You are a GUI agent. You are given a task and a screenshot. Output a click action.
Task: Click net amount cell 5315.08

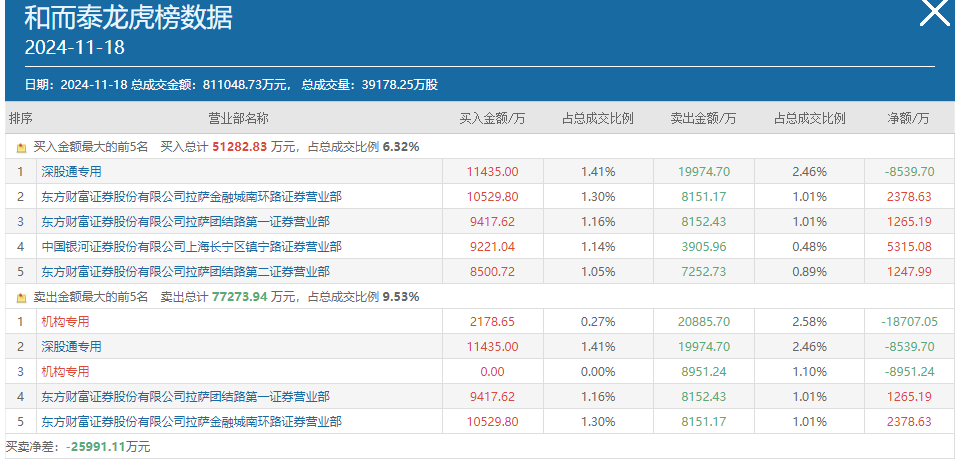[908, 247]
